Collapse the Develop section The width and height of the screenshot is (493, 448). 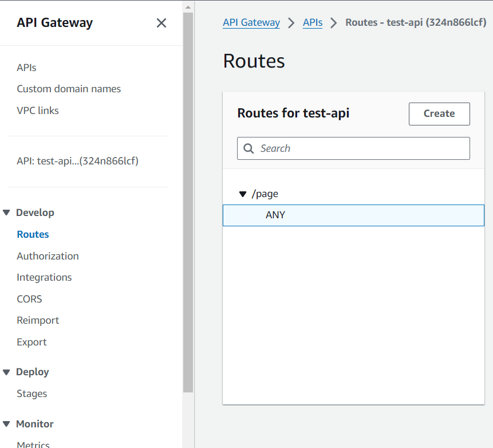coord(6,213)
